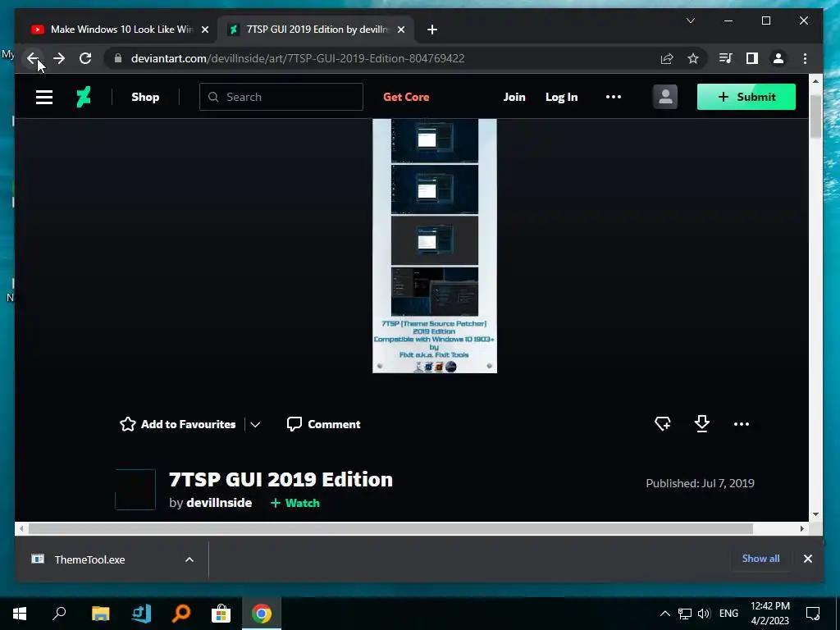Open Microsoft Store from taskbar
Screen dimensions: 840x630
click(221, 614)
